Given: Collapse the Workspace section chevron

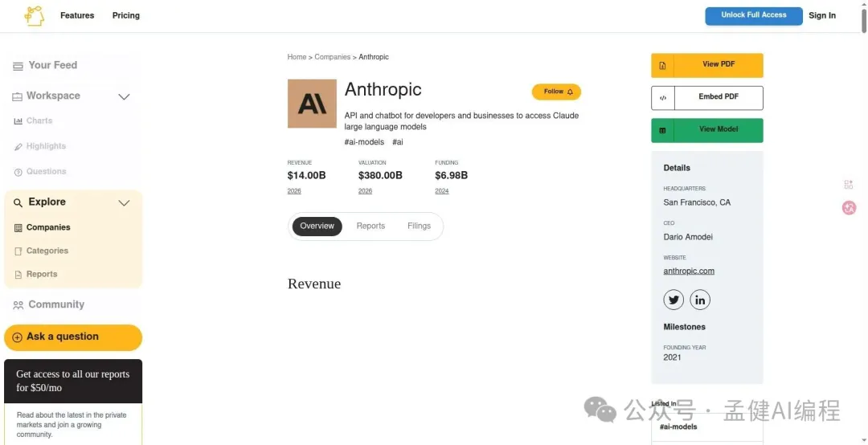Looking at the screenshot, I should (x=125, y=97).
